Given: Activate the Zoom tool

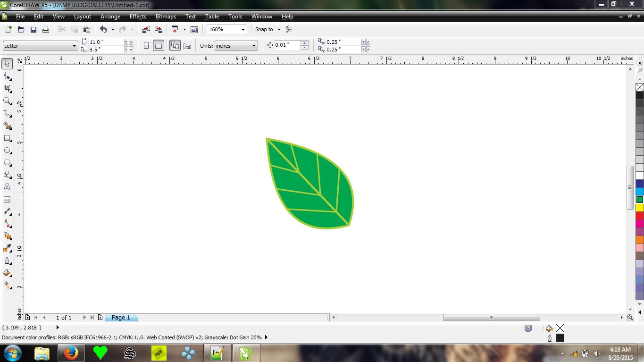Looking at the screenshot, I should 7,101.
